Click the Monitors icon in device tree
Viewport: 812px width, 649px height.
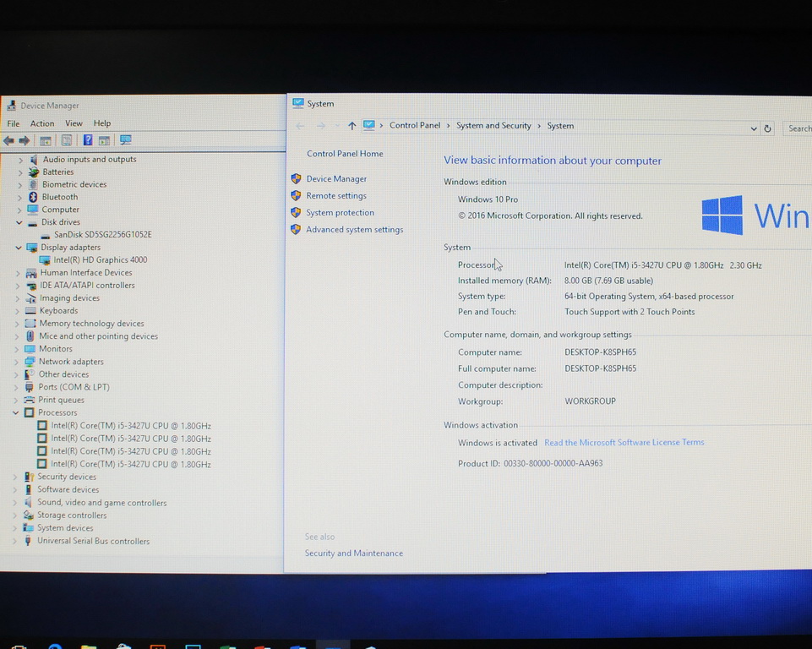(30, 349)
